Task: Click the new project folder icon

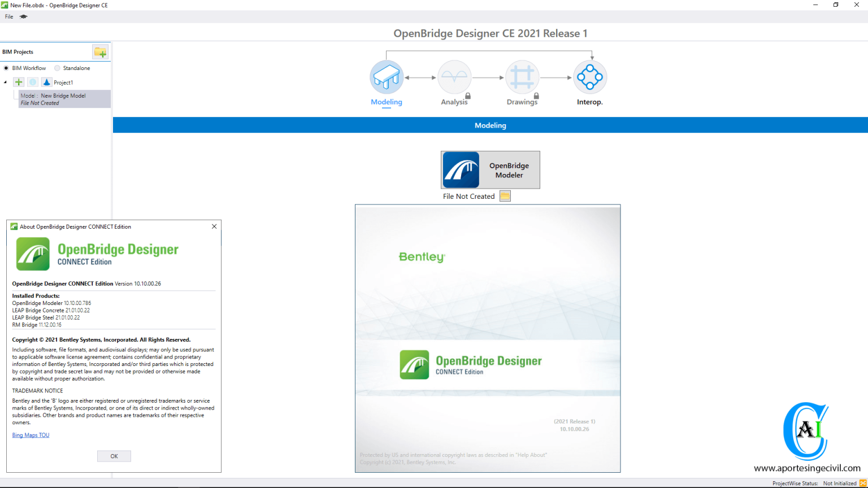Action: (x=101, y=52)
